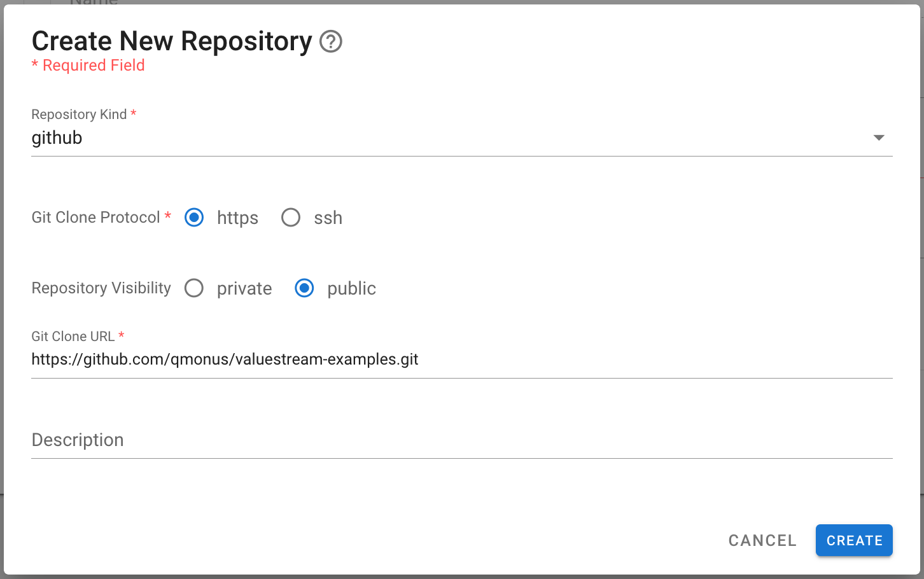The height and width of the screenshot is (579, 924).
Task: Open the github repository kind selector
Action: (445, 138)
